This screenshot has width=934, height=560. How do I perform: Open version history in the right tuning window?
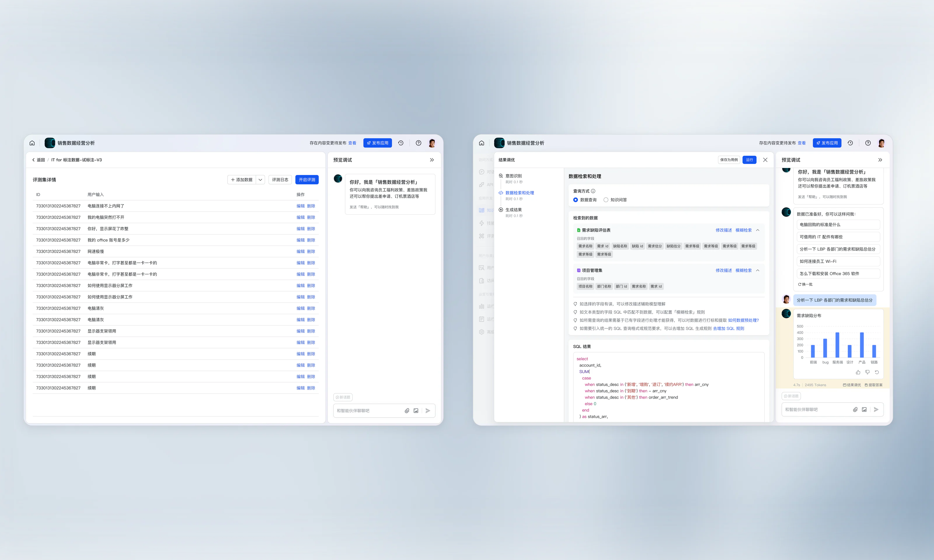(850, 143)
